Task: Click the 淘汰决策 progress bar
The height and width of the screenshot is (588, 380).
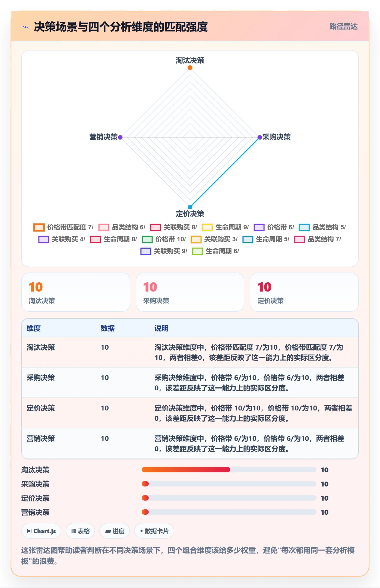Action: [229, 470]
